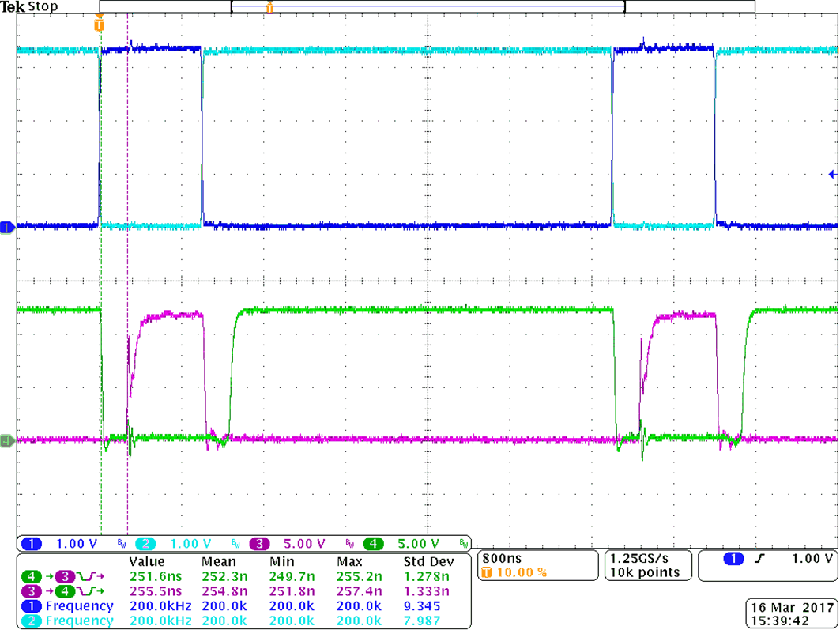Image resolution: width=840 pixels, height=630 pixels.
Task: Click the rising-edge slope icon in the trigger readout
Action: (x=762, y=560)
